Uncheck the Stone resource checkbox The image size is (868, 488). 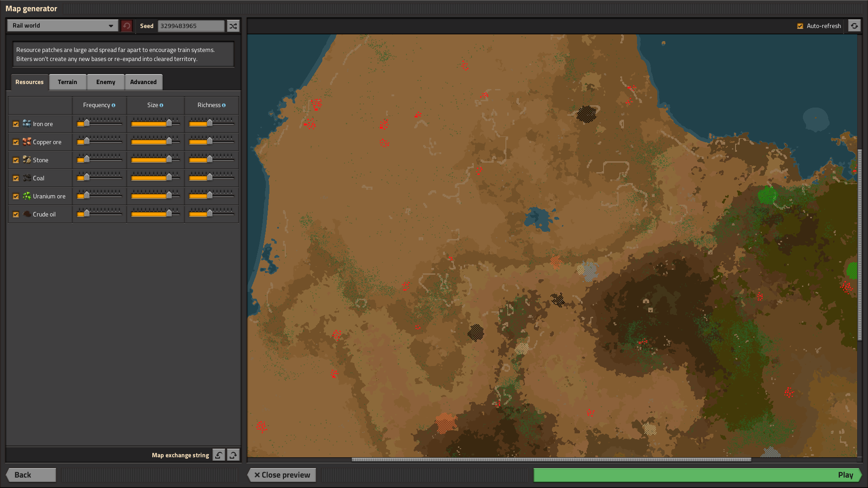point(16,160)
